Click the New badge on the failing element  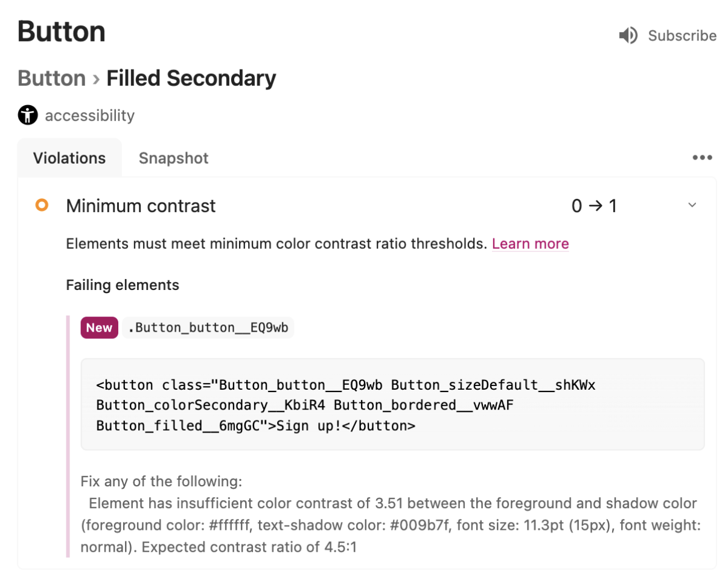tap(98, 327)
